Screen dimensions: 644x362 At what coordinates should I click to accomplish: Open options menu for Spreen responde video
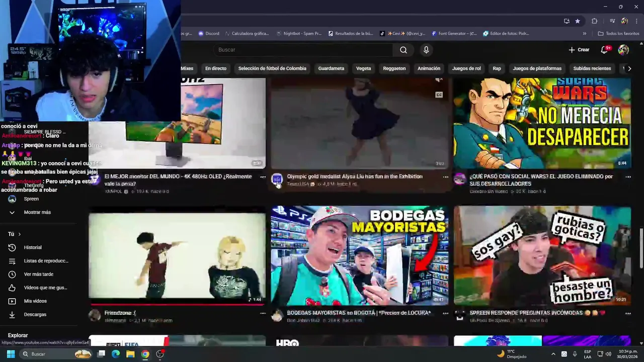pos(628,313)
